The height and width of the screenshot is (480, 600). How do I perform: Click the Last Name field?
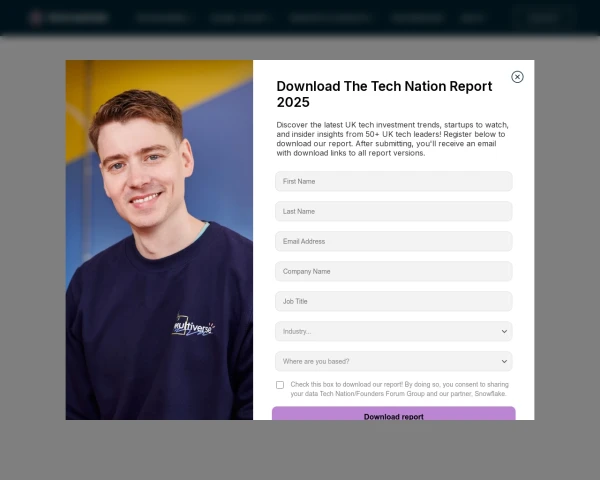(x=393, y=211)
